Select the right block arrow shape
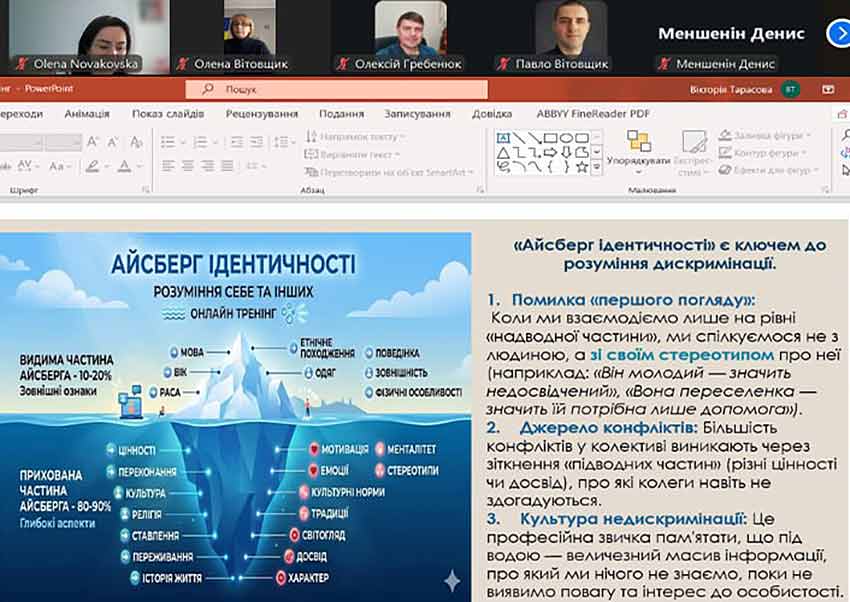The height and width of the screenshot is (602, 850). coord(550,153)
